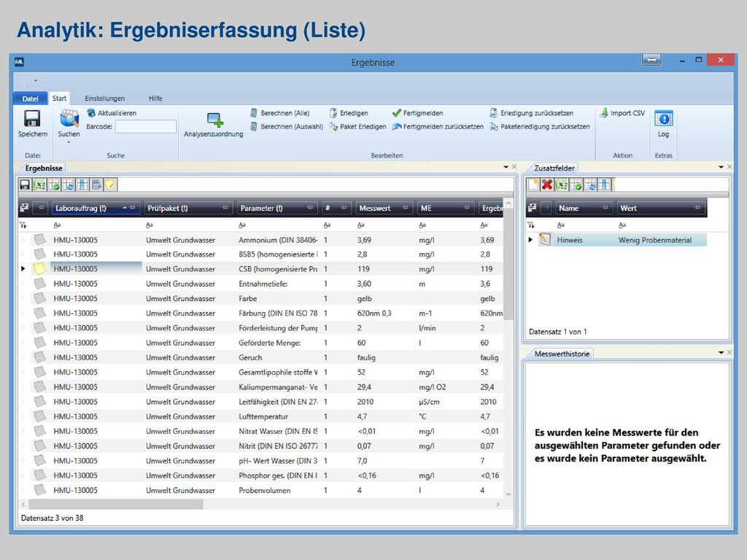The width and height of the screenshot is (747, 560).
Task: Click the Fertigmelden green checkmark
Action: coord(396,113)
